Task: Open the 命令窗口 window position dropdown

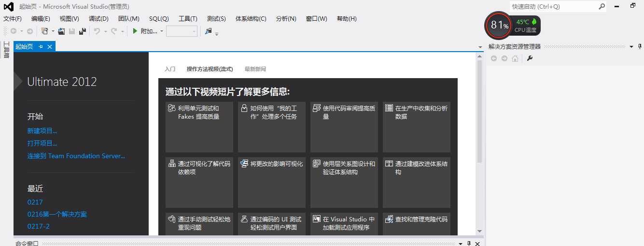Action: 460,244
